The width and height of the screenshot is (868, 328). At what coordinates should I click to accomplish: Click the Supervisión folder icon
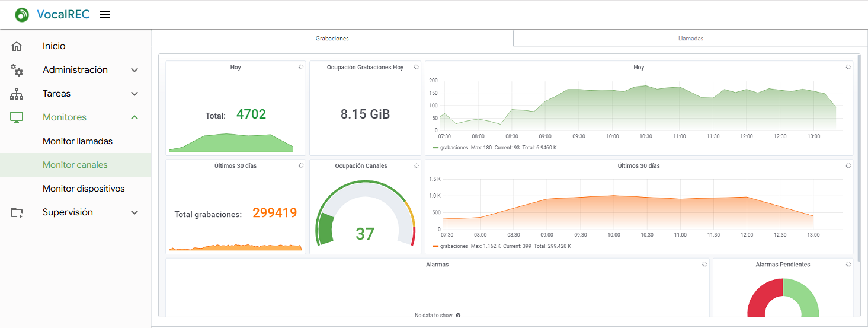tap(17, 212)
